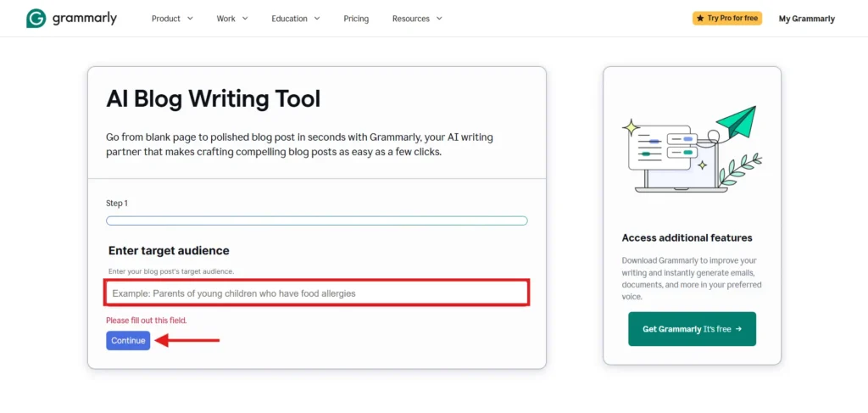Image resolution: width=868 pixels, height=413 pixels.
Task: Go to the Pricing page
Action: tap(356, 19)
